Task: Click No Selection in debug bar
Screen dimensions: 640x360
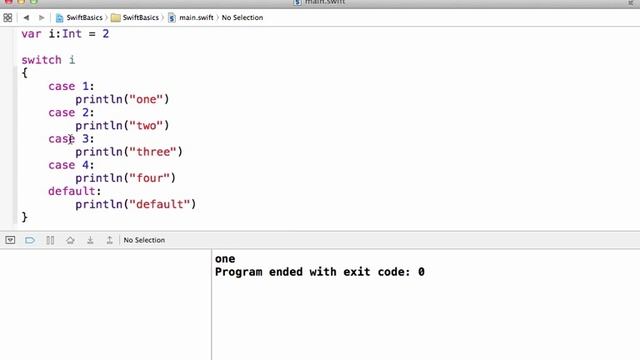Action: tap(144, 240)
